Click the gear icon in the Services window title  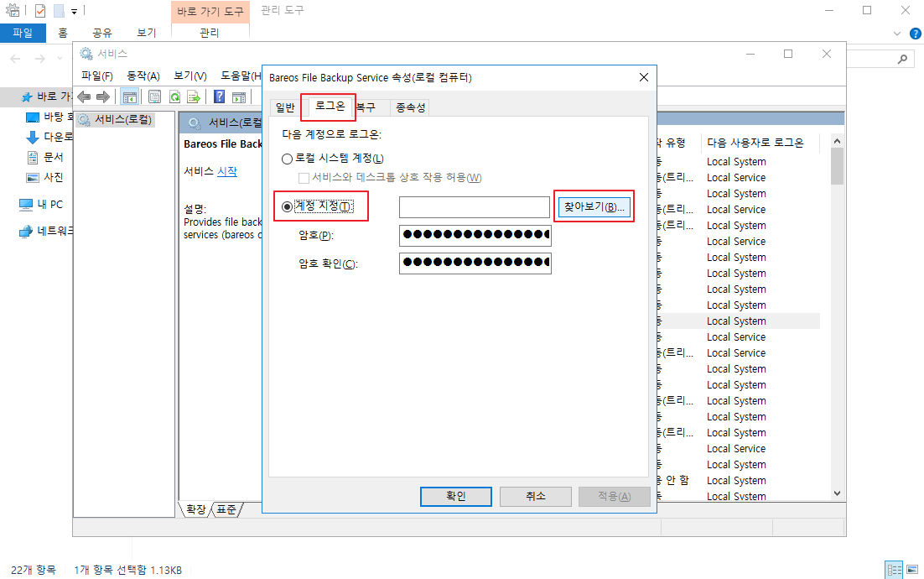pos(86,54)
